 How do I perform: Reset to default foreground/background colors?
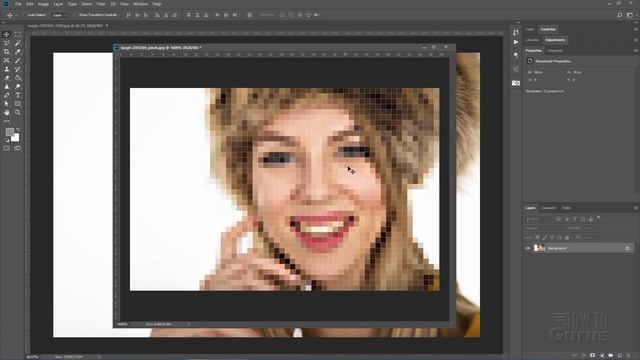click(7, 140)
